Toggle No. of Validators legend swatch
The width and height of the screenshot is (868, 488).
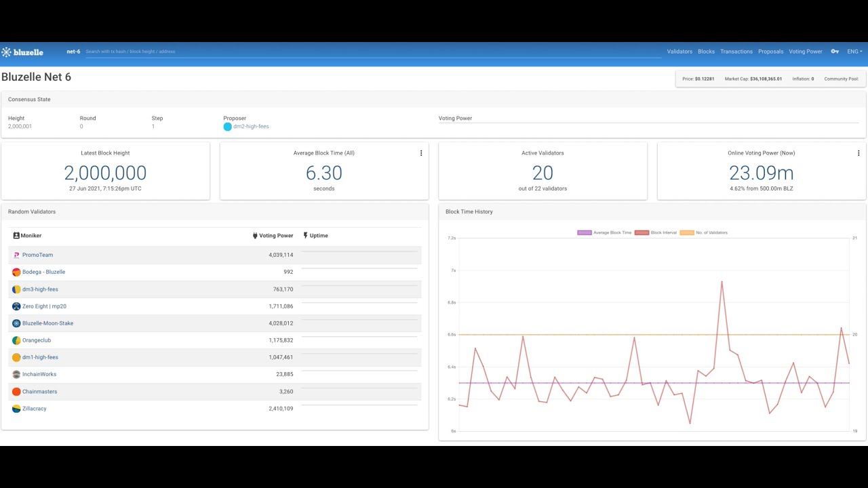pos(687,232)
